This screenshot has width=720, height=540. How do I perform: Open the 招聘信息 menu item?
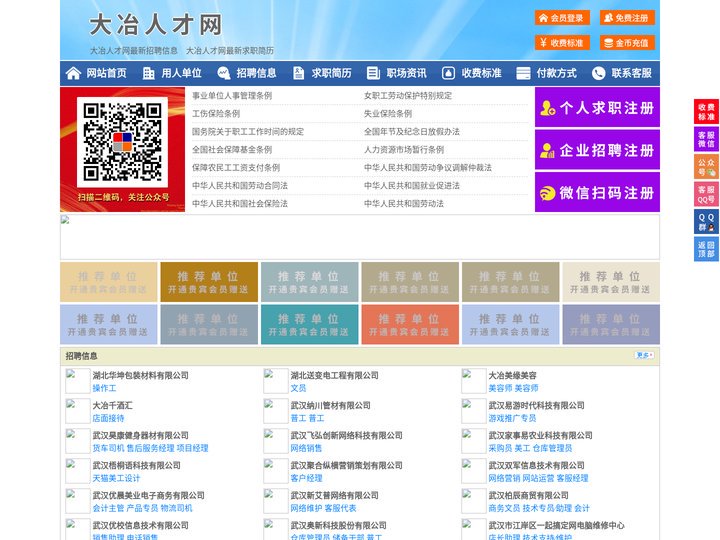tap(256, 73)
